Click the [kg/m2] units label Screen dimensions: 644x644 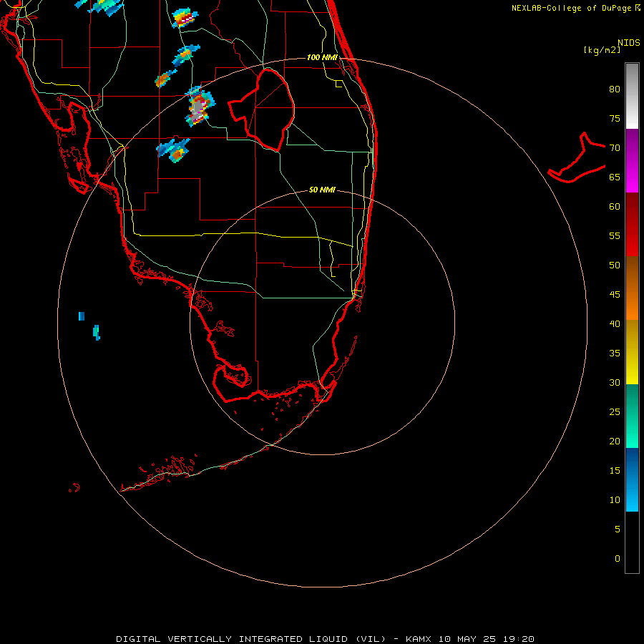tap(602, 50)
